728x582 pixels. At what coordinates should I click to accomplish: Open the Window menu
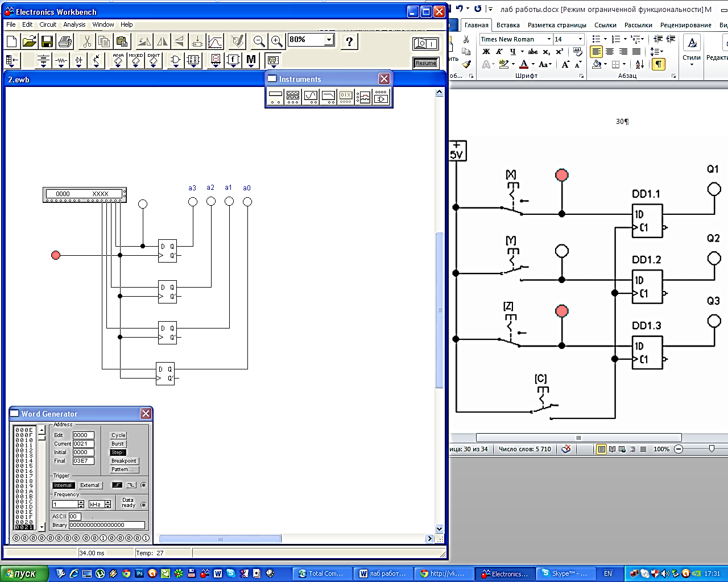103,24
